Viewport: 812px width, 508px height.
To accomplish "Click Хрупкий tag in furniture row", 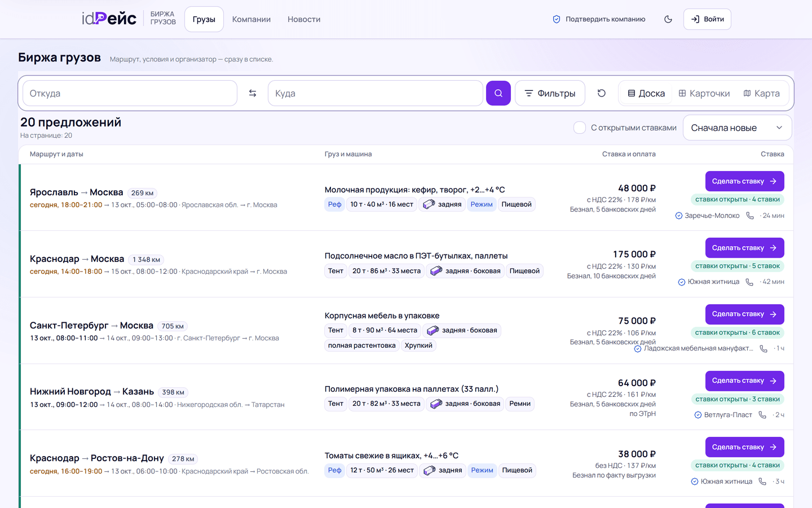I will pyautogui.click(x=418, y=345).
